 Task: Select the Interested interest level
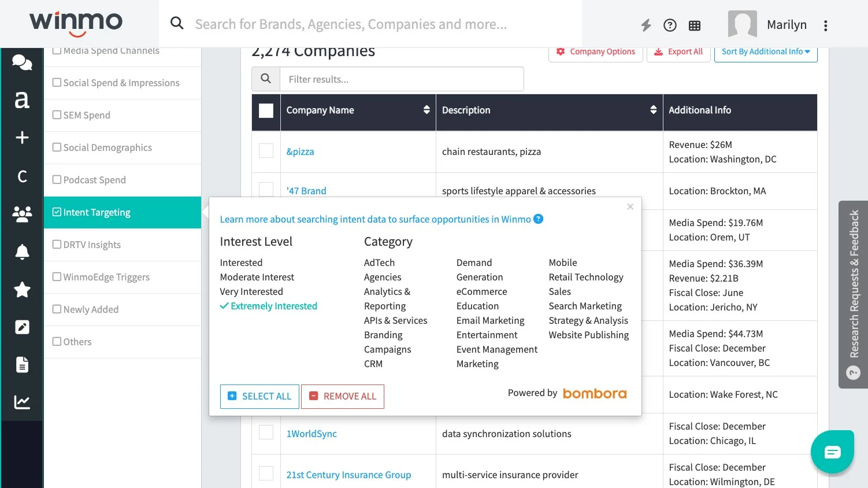point(241,263)
